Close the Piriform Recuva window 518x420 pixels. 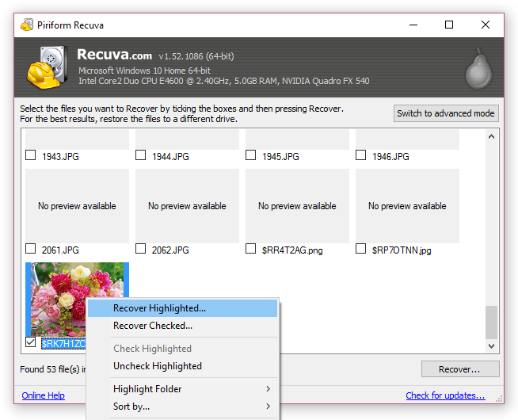[x=486, y=25]
